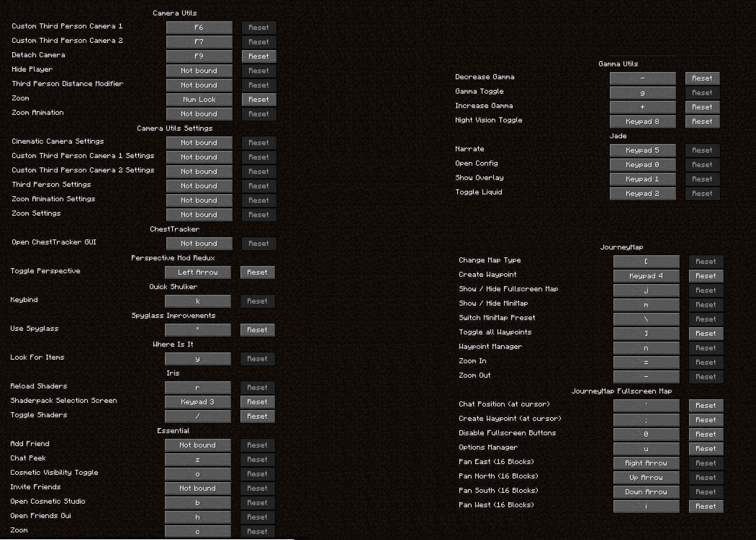Bind a key for Add Friend
The width and height of the screenshot is (756, 540).
click(x=198, y=445)
